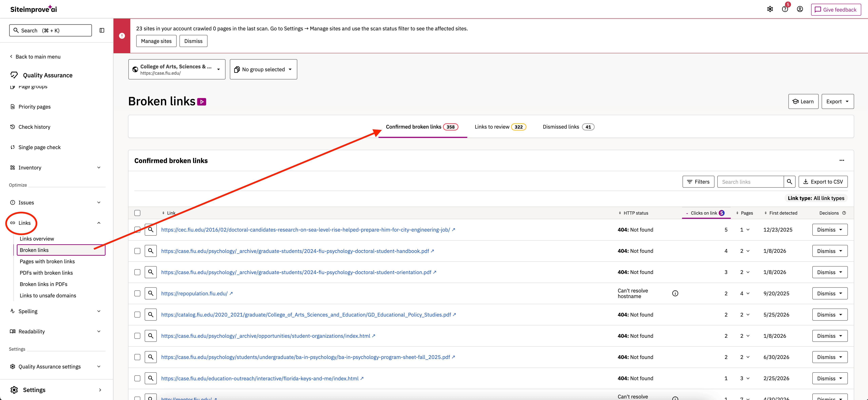Open Links to unsafe domains in sidebar

[48, 296]
